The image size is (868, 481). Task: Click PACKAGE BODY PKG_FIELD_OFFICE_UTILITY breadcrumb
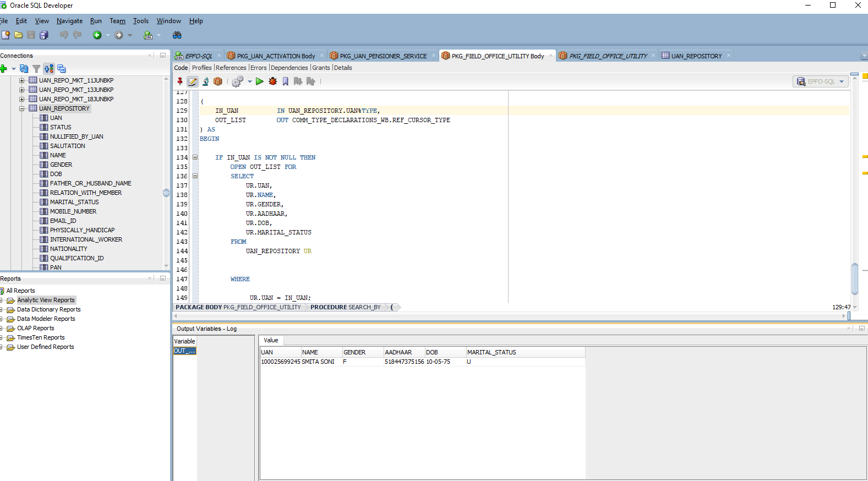pos(238,307)
